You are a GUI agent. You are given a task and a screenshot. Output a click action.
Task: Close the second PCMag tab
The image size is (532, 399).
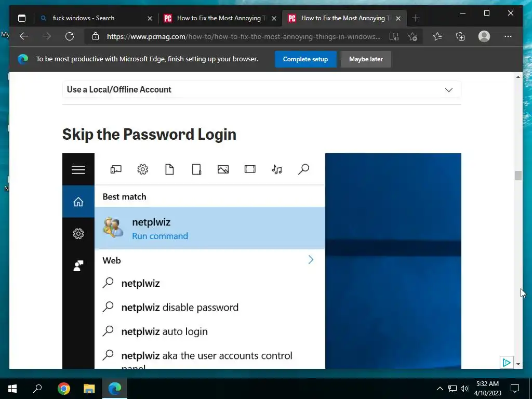274,18
